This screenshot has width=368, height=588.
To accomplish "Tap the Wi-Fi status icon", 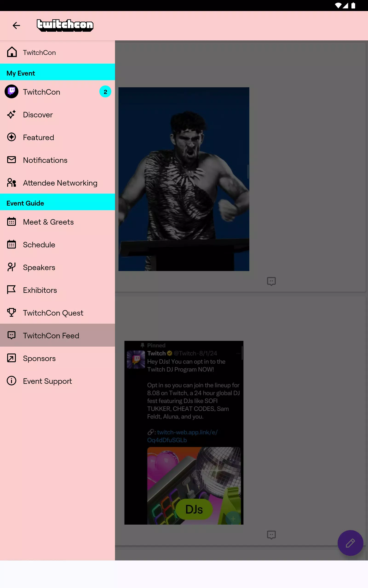I will (x=338, y=6).
